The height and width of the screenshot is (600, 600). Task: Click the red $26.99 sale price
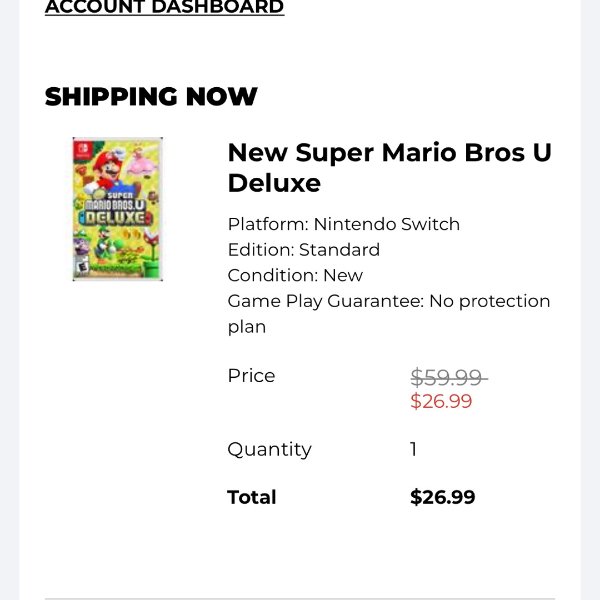(x=441, y=401)
